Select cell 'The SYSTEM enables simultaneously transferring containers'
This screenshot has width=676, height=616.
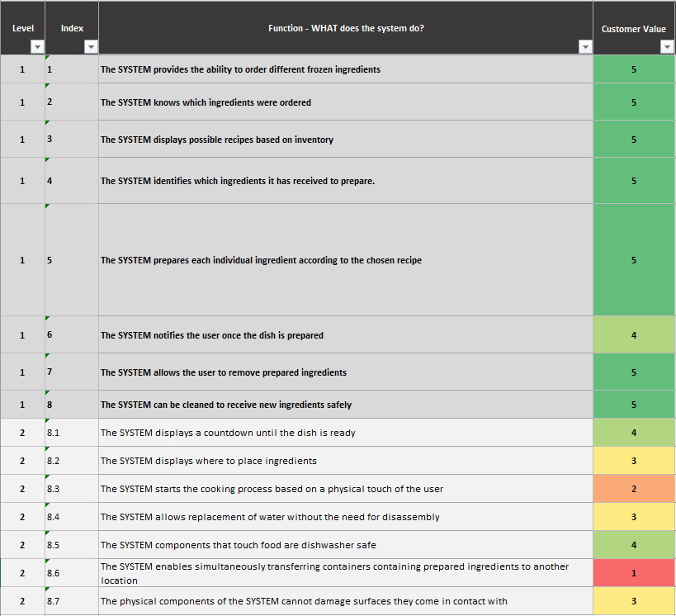346,572
